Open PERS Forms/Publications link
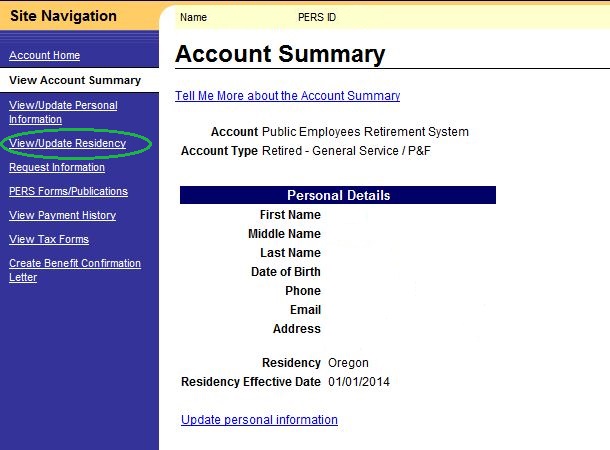The width and height of the screenshot is (610, 450). [x=68, y=192]
